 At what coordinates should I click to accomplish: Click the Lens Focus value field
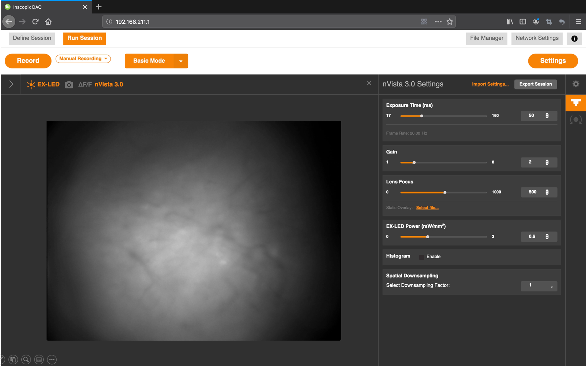532,192
